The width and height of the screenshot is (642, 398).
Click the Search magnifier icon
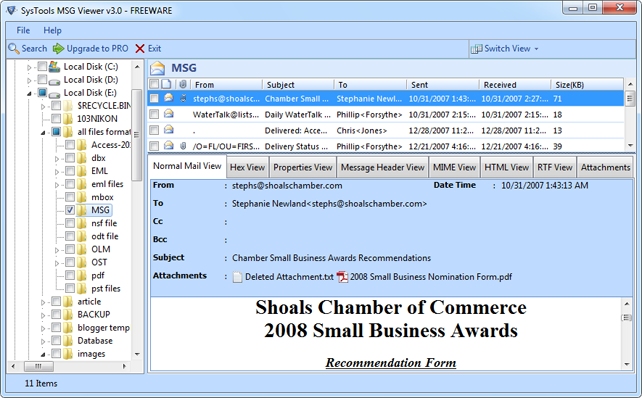pyautogui.click(x=14, y=48)
